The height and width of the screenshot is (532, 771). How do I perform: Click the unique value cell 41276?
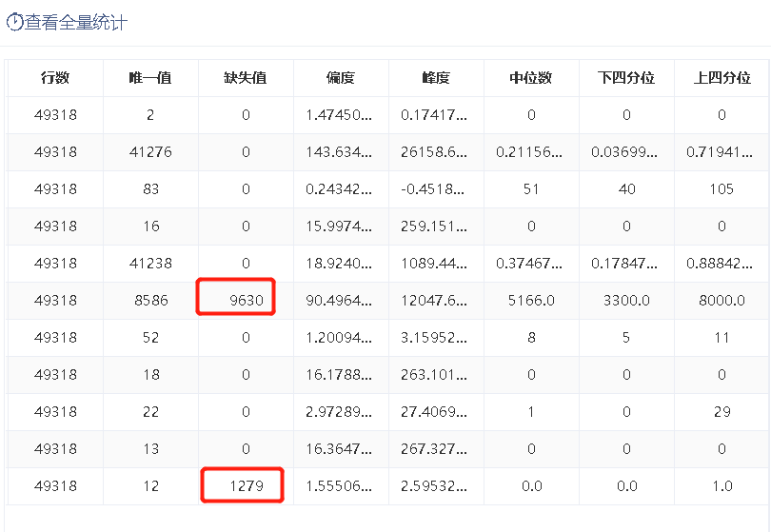(x=150, y=152)
